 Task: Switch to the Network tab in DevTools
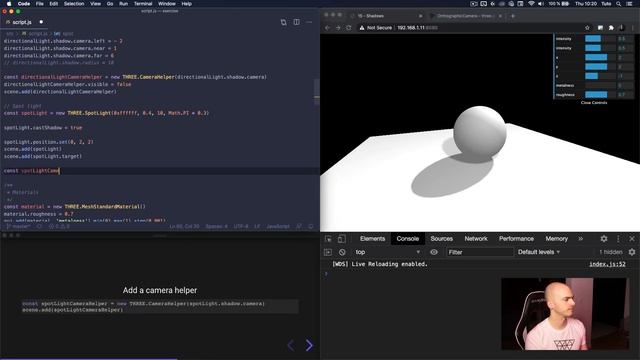[x=476, y=239]
